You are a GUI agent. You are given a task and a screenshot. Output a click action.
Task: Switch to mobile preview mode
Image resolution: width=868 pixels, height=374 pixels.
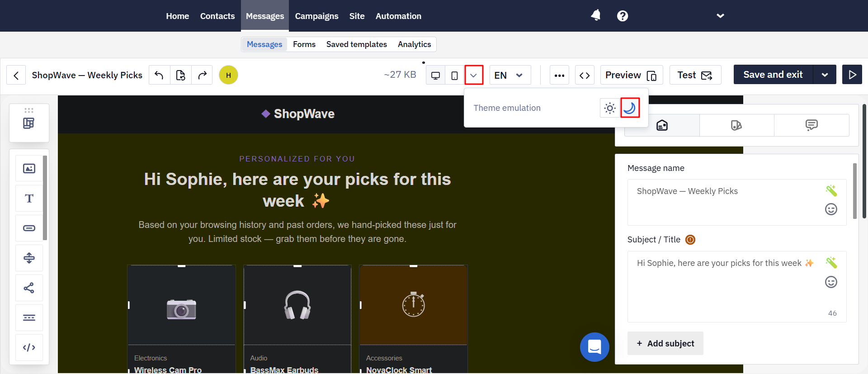point(455,75)
